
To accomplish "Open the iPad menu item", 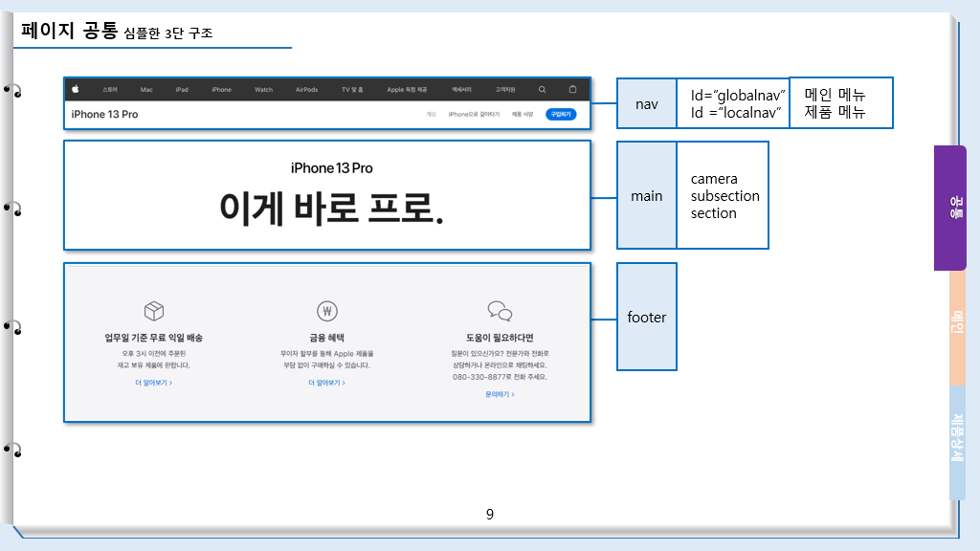I will 182,90.
